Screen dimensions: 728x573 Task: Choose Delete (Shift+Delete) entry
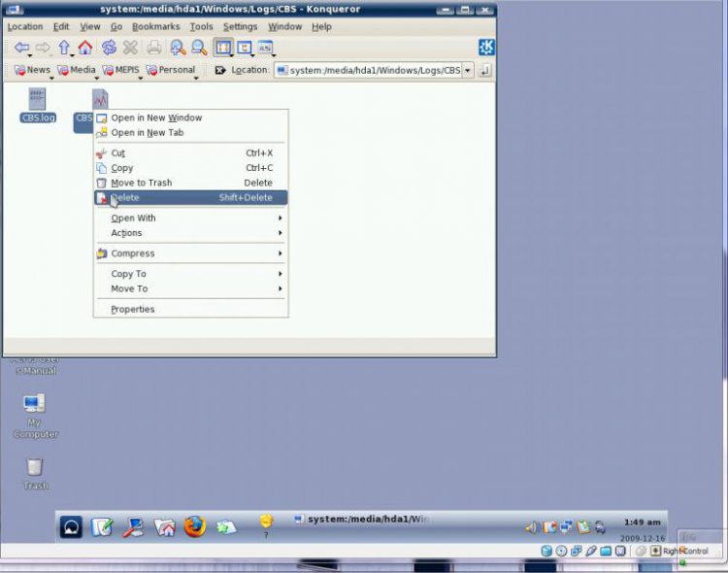pyautogui.click(x=191, y=197)
